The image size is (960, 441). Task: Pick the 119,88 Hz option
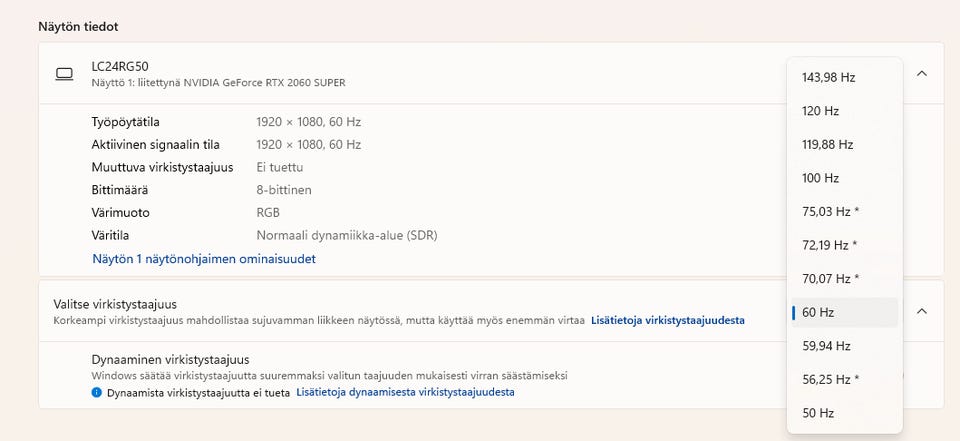pos(844,145)
